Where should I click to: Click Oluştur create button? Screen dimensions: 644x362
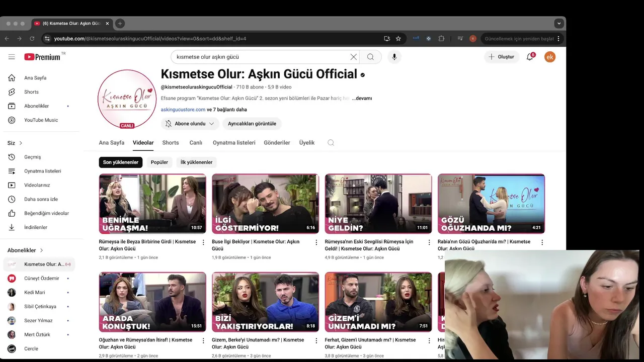[x=502, y=57]
